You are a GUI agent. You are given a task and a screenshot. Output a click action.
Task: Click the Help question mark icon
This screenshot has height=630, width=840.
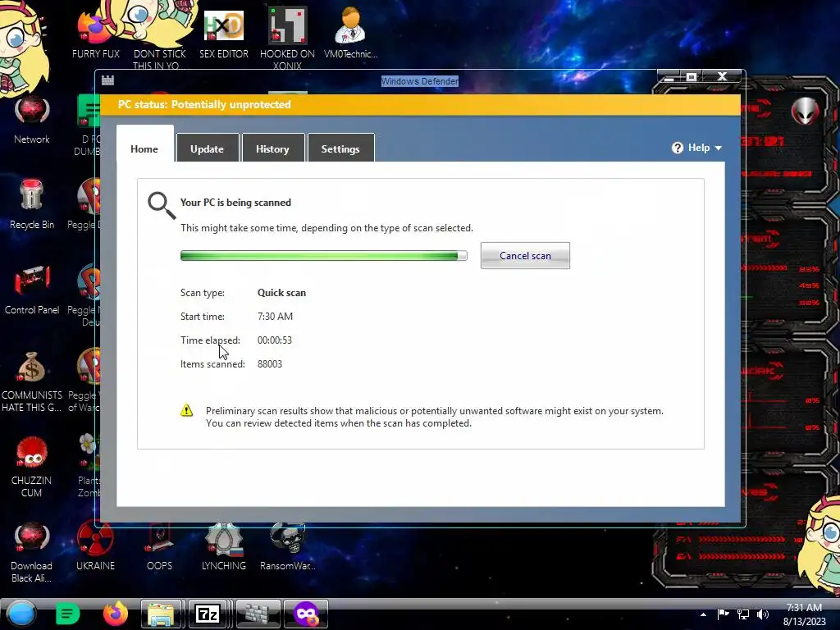pyautogui.click(x=677, y=148)
